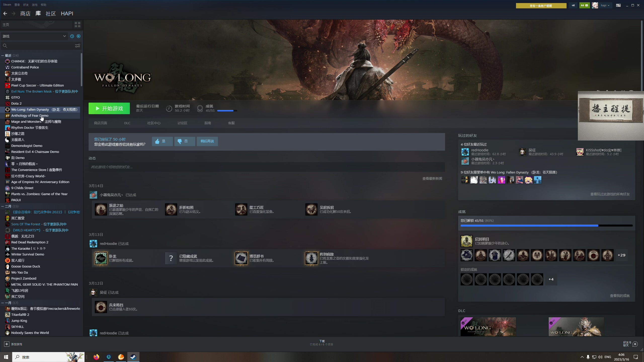644x362 pixels.
Task: Open advanced library filter settings icon
Action: (x=77, y=46)
